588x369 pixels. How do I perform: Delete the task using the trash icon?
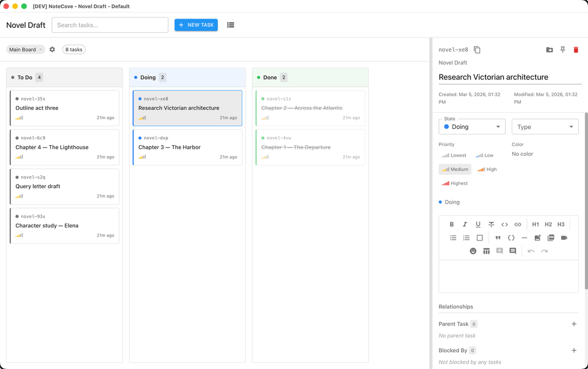576,50
